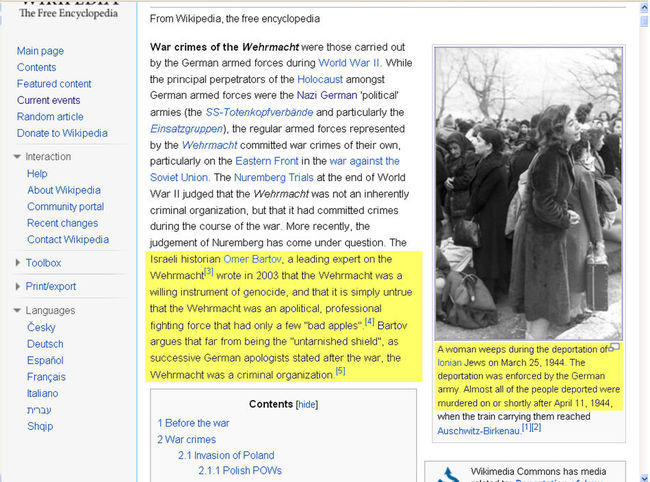Follow the Nazi German link
The image size is (650, 482).
327,95
